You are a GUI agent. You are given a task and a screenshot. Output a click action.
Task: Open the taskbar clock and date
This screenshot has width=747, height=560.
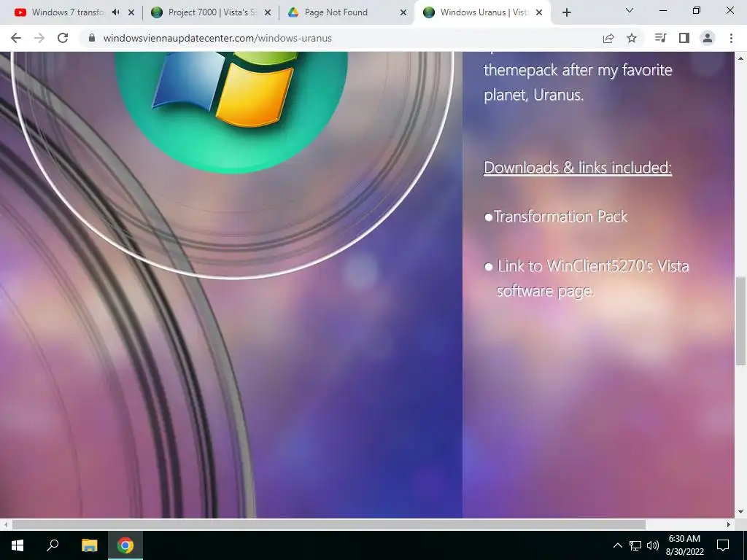point(684,545)
